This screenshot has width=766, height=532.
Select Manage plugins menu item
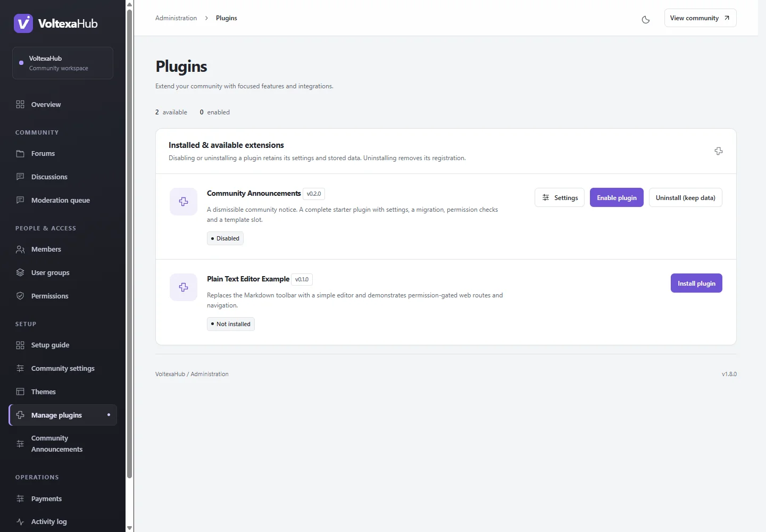click(63, 415)
